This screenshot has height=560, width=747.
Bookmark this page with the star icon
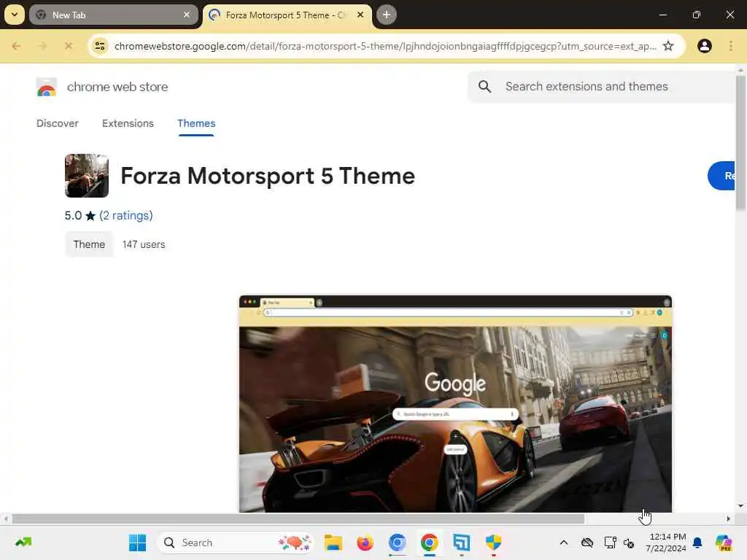click(x=668, y=46)
